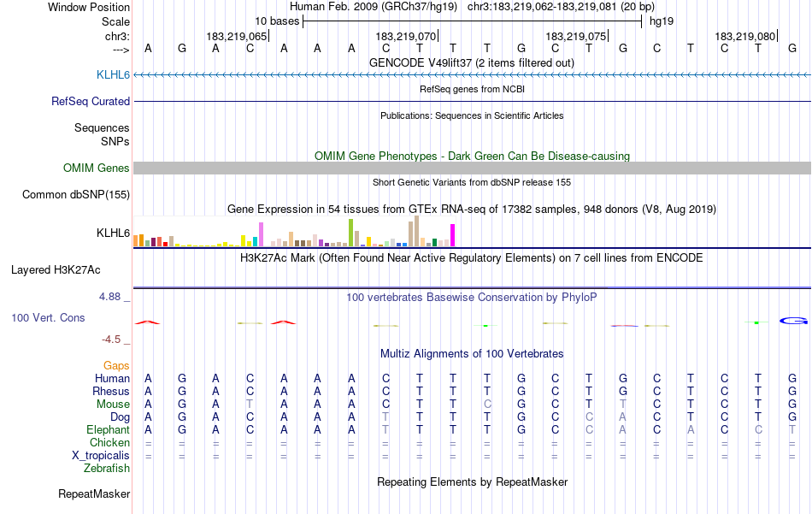Click the GTEx Gene Expression track title

(x=472, y=210)
